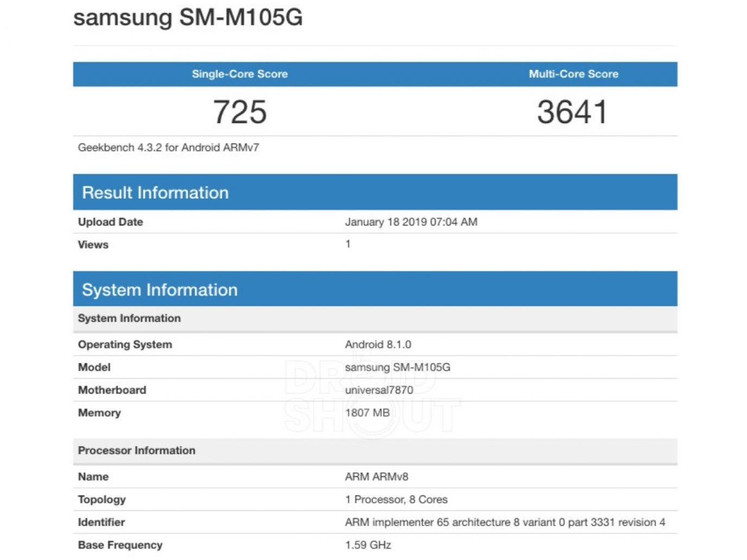Click the January 18 2019 upload date value
The height and width of the screenshot is (560, 747).
[411, 222]
